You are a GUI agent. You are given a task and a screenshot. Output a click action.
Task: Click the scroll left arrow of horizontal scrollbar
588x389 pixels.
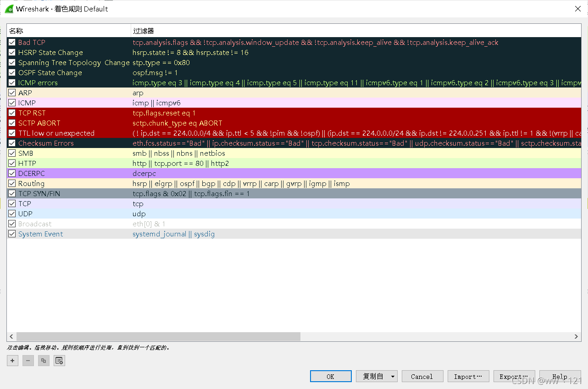(11, 336)
